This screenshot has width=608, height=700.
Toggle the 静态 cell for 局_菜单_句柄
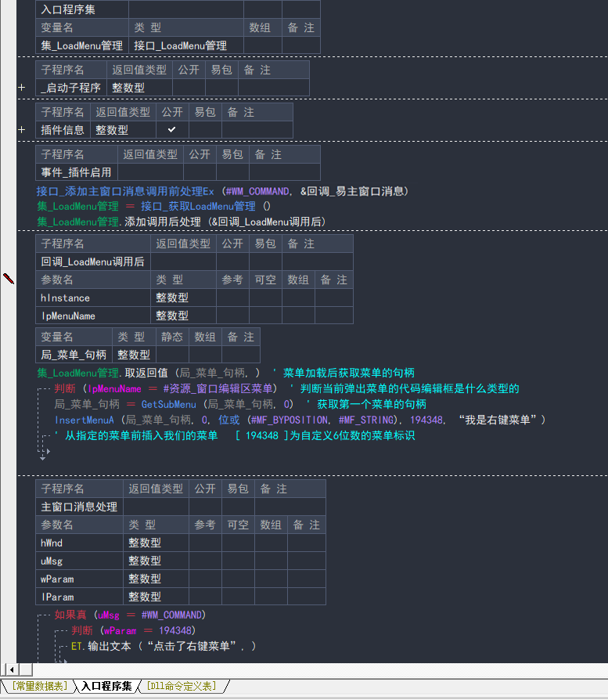(x=172, y=355)
